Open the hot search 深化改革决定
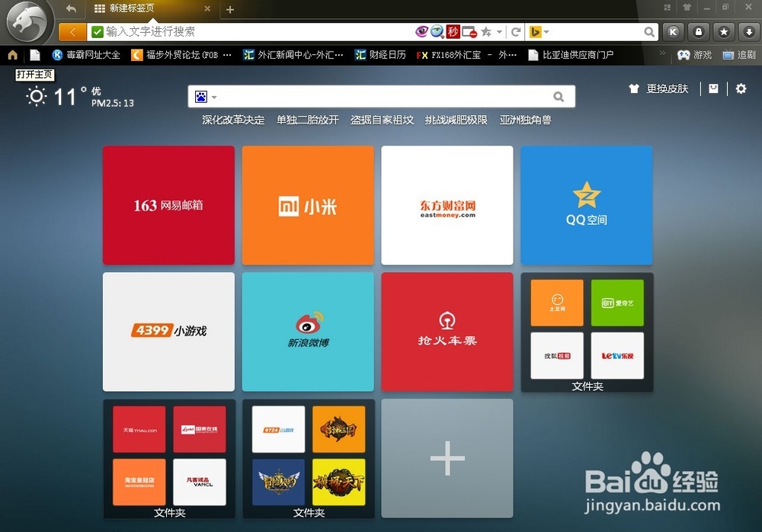The image size is (762, 532). [233, 120]
